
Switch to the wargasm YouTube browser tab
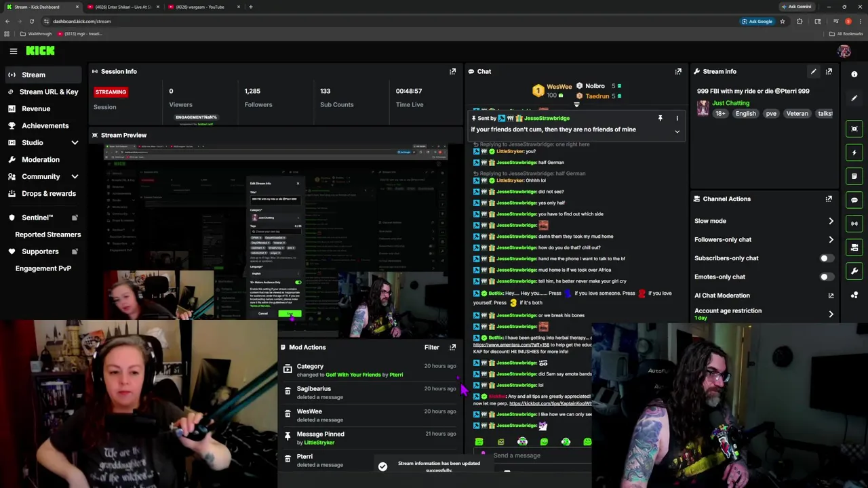pyautogui.click(x=203, y=7)
